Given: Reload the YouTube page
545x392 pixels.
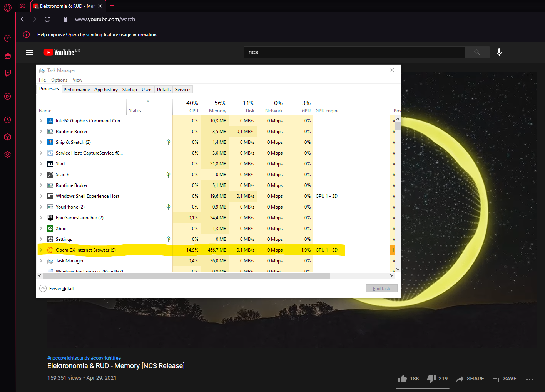Looking at the screenshot, I should click(47, 19).
